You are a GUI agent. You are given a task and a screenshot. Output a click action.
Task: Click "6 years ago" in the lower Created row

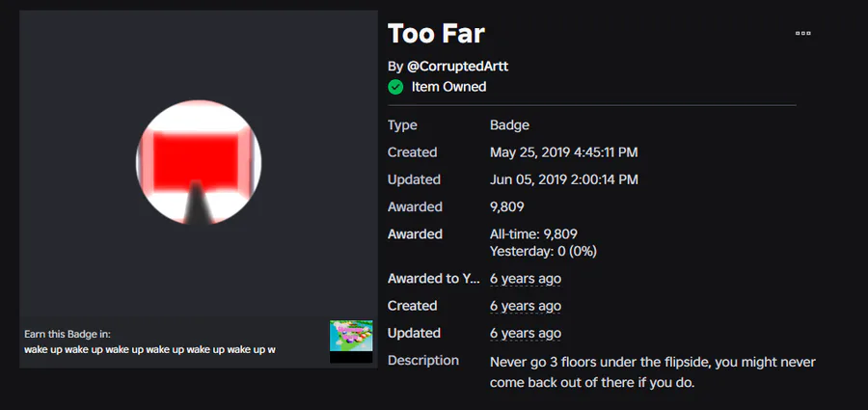(526, 306)
